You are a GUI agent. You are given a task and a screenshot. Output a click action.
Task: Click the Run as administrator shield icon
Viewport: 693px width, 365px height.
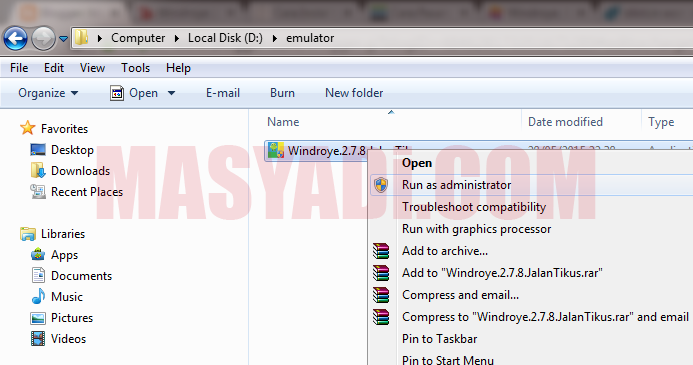tap(381, 185)
